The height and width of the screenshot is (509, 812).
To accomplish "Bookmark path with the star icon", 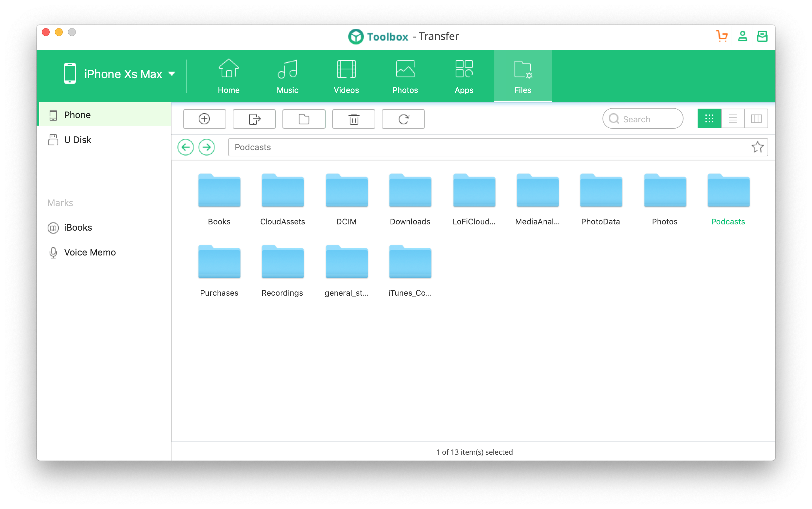I will point(757,147).
